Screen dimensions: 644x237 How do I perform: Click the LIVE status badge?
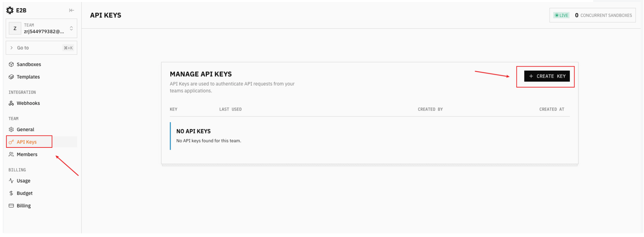562,15
